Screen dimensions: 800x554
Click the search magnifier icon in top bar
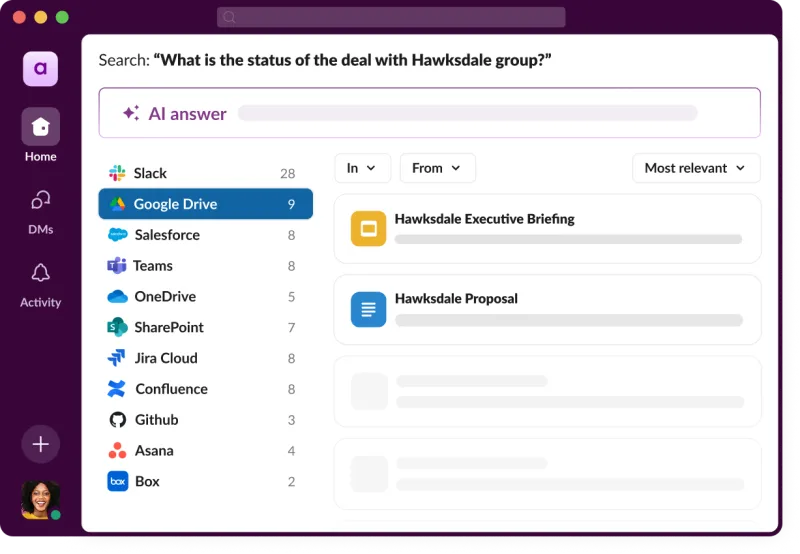[229, 17]
